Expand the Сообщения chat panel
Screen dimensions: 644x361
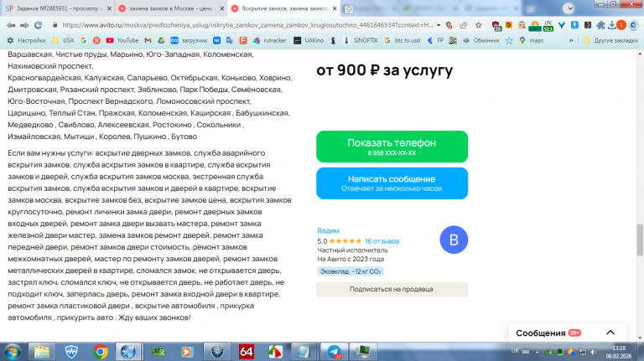coord(568,333)
